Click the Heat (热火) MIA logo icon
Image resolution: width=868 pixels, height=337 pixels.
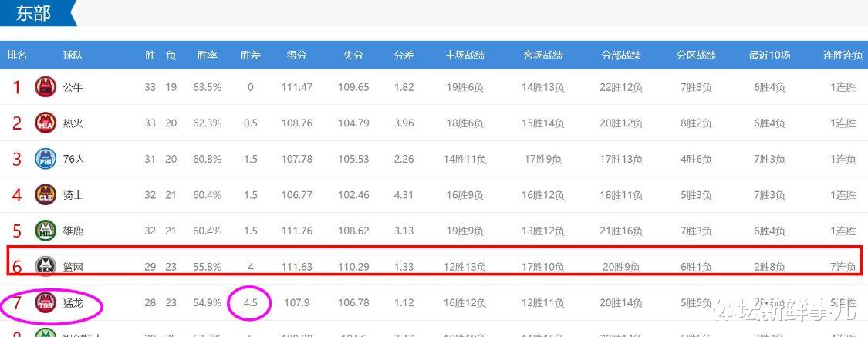(46, 123)
